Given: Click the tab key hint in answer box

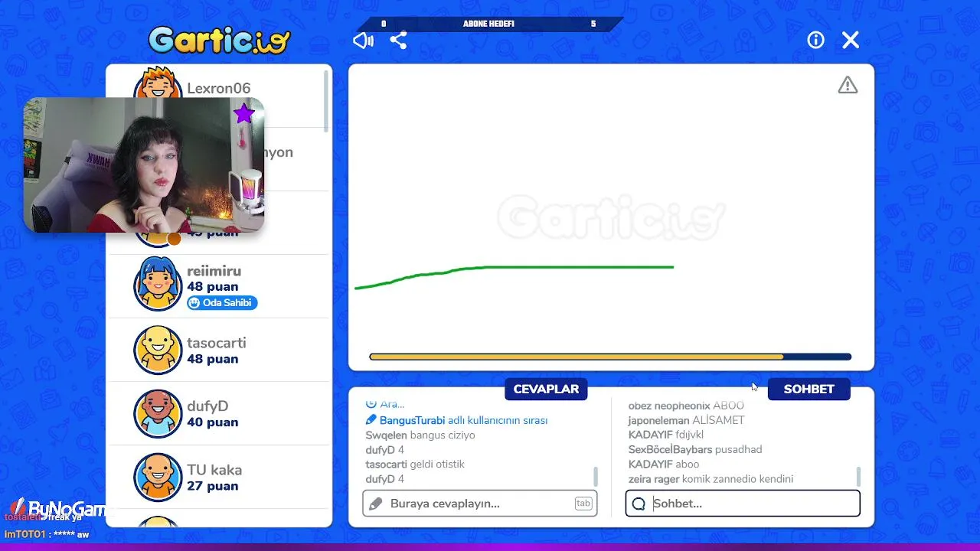Looking at the screenshot, I should click(583, 504).
